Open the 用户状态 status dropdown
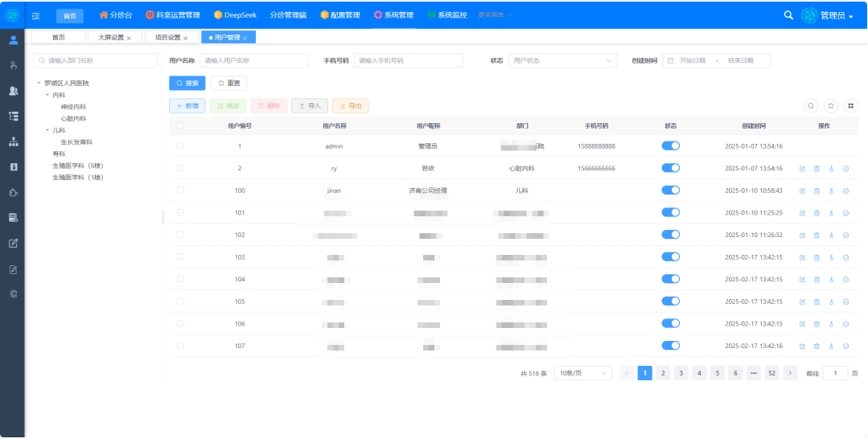This screenshot has width=868, height=447. click(x=562, y=60)
